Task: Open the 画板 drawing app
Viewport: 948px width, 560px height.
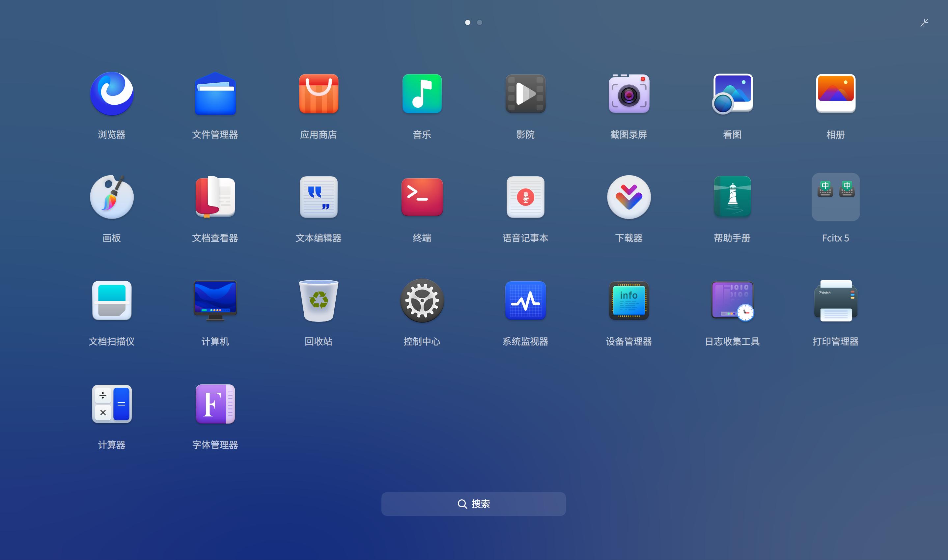Action: 112,197
